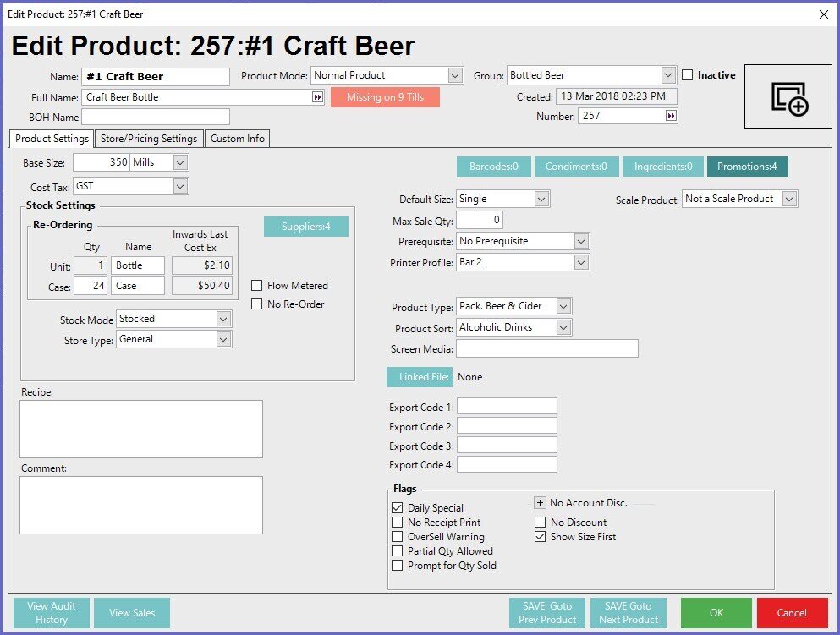Open the Printer Profile dropdown
This screenshot has width=840, height=635.
[580, 263]
